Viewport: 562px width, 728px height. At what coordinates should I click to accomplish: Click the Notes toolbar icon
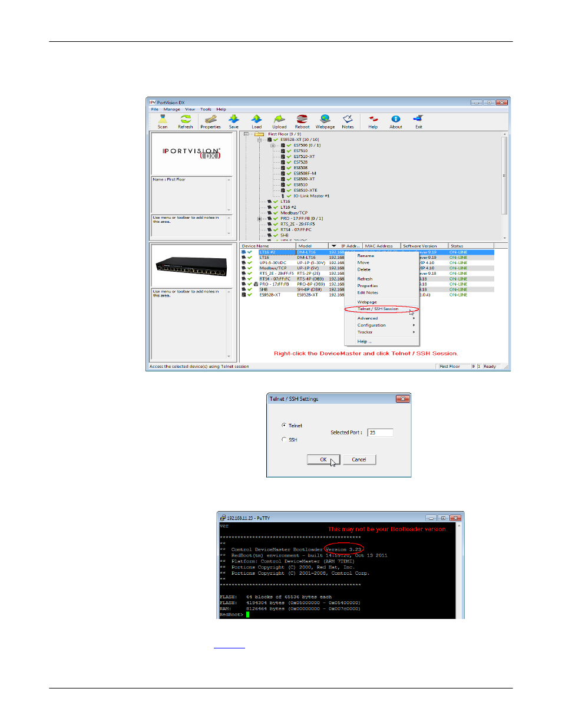click(348, 121)
